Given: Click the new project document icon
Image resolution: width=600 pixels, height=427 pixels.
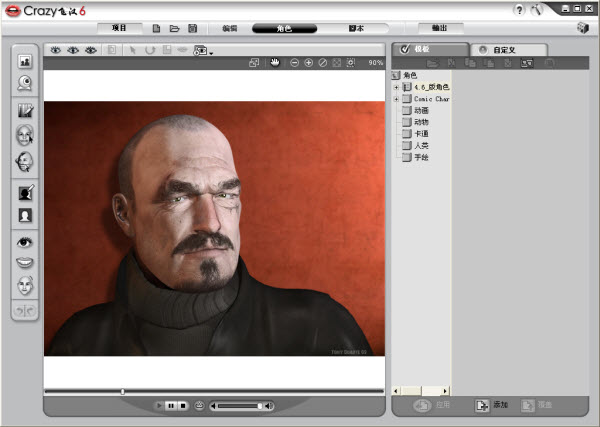Looking at the screenshot, I should coord(156,29).
